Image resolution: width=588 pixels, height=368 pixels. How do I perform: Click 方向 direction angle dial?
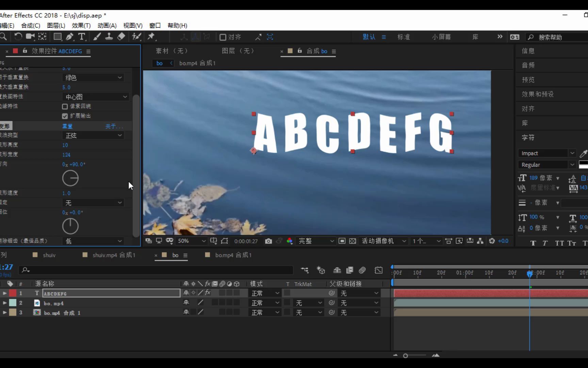70,178
